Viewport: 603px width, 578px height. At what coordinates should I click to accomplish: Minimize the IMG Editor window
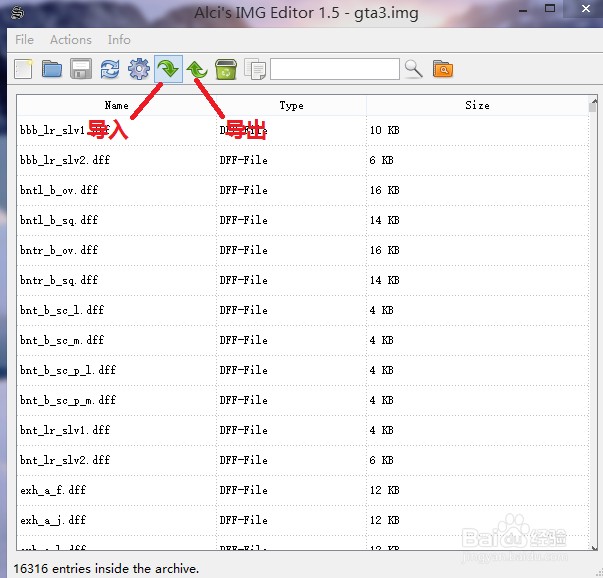(x=523, y=10)
